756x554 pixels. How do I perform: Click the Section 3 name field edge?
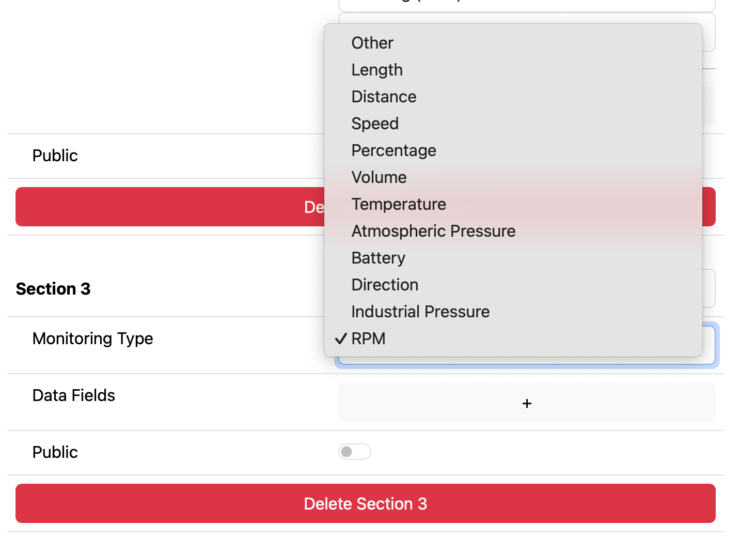click(709, 288)
